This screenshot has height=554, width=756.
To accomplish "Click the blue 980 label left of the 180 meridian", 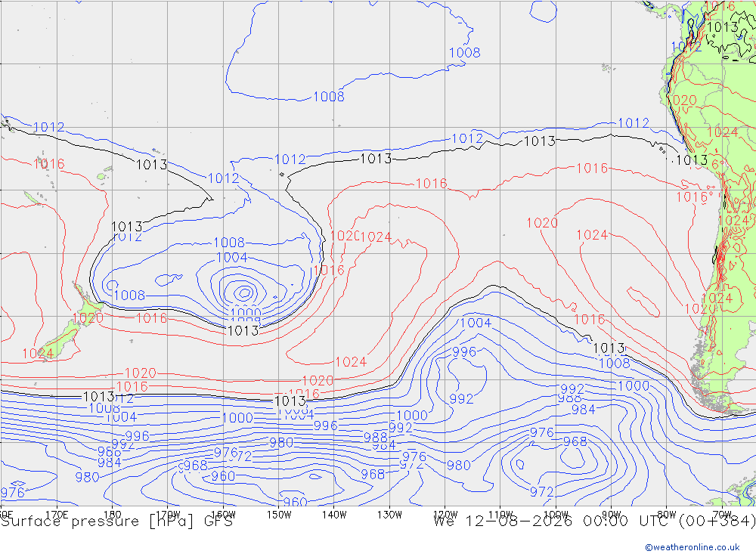I will coord(87,478).
